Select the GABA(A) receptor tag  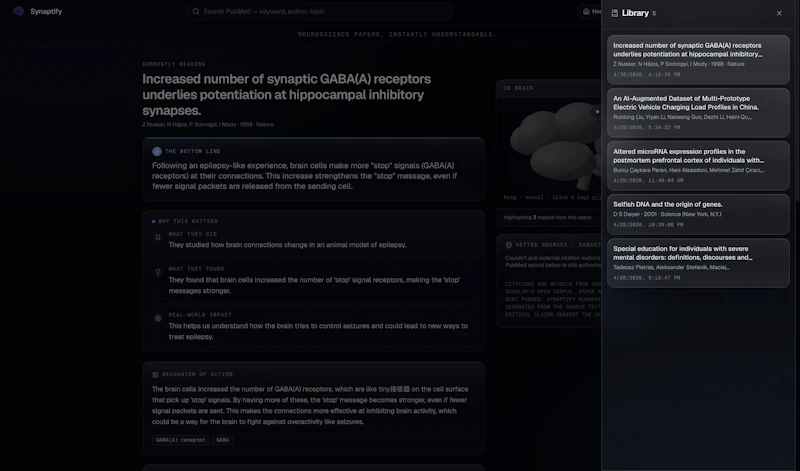(x=181, y=440)
